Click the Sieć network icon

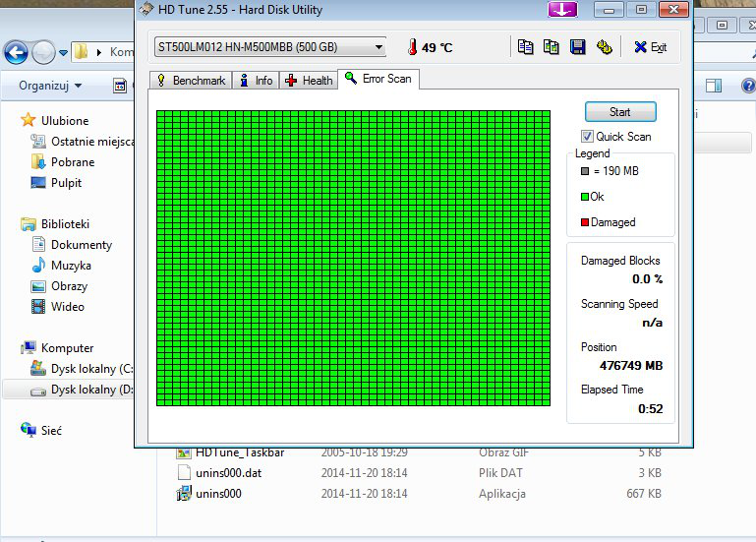pos(28,430)
